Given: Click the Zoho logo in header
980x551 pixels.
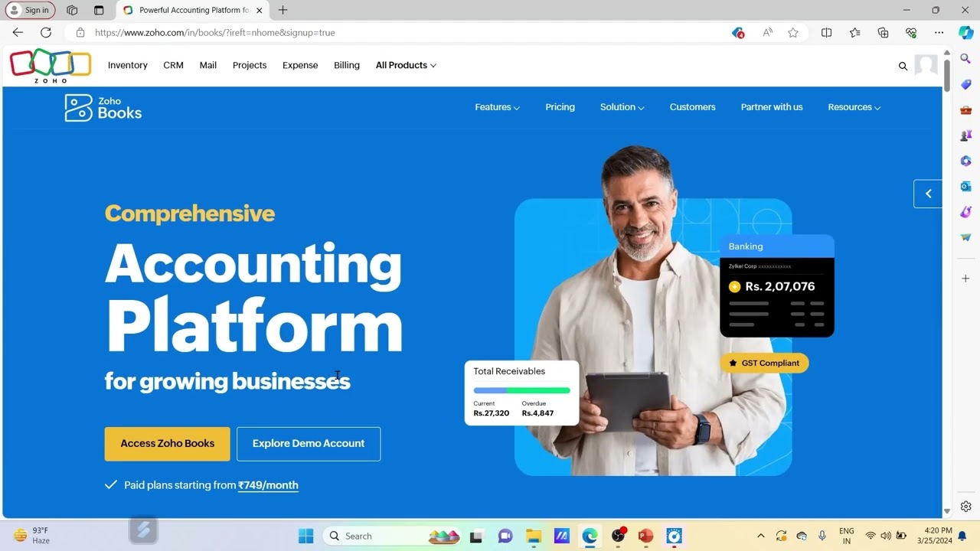Looking at the screenshot, I should (51, 66).
